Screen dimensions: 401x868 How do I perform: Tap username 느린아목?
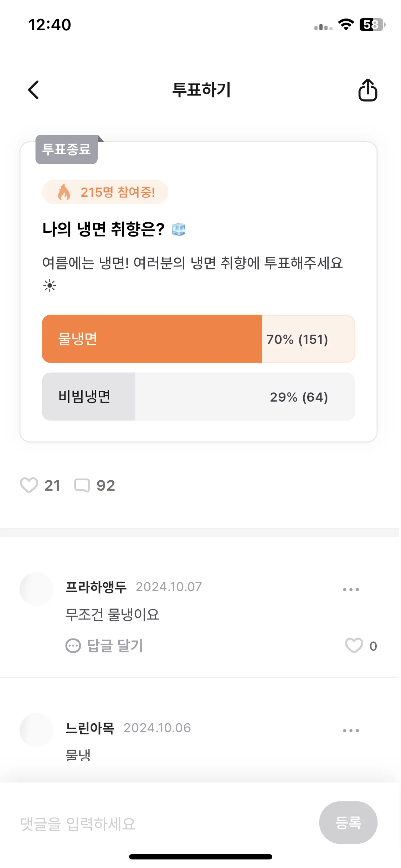[x=90, y=728]
